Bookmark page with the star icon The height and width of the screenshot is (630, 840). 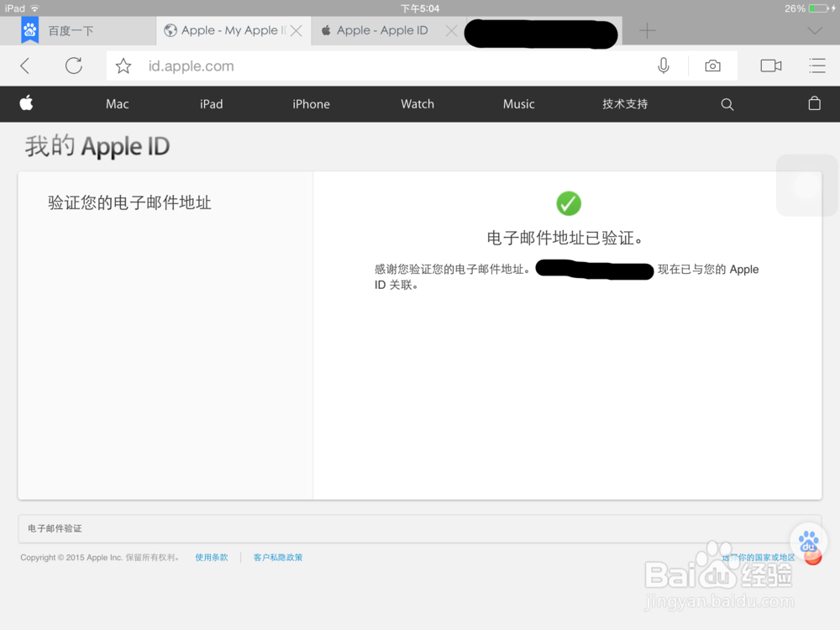[x=123, y=66]
